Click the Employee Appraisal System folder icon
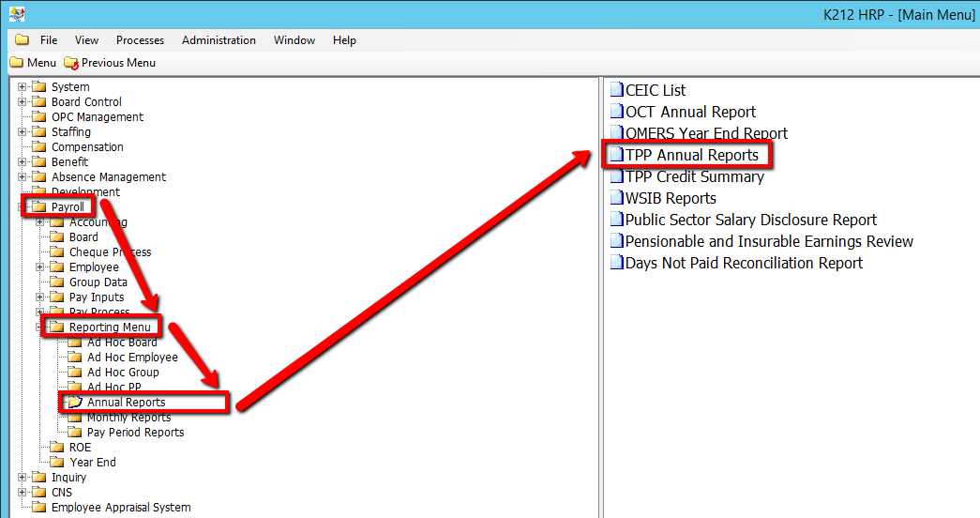The image size is (980, 518). [38, 508]
